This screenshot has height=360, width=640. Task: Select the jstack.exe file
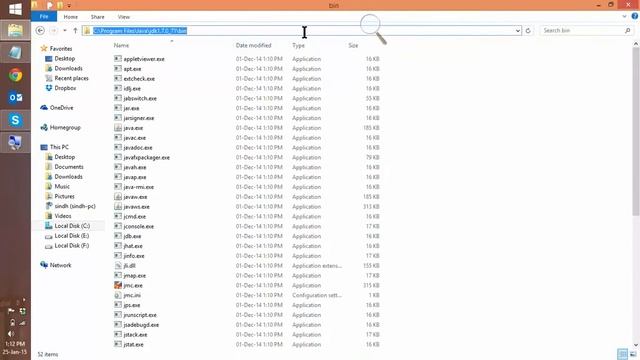[136, 335]
